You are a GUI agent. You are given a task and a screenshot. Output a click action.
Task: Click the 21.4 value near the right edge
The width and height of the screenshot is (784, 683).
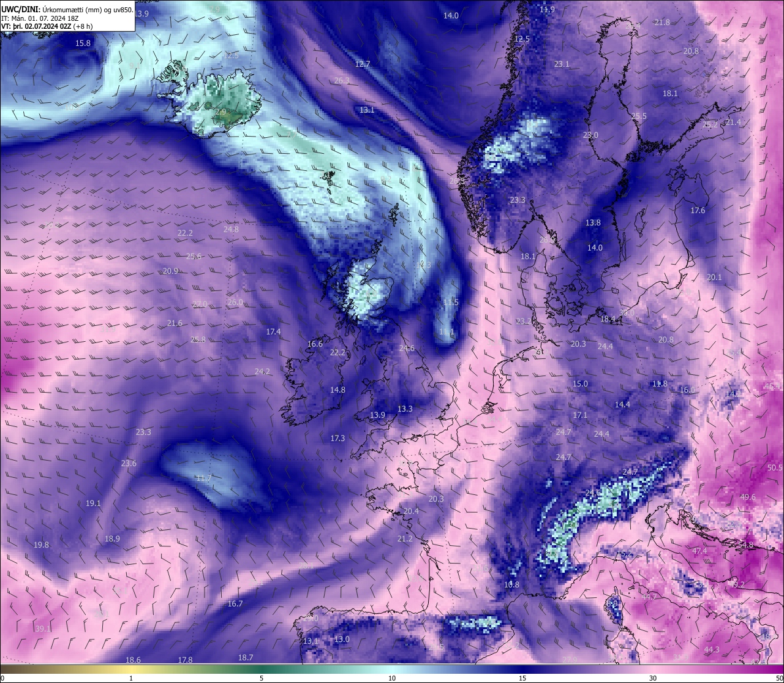733,123
